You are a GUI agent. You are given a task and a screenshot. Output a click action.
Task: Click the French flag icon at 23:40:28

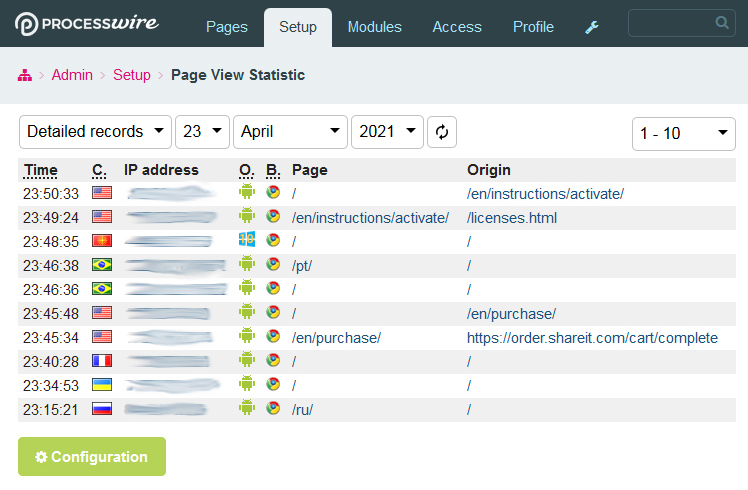click(102, 361)
